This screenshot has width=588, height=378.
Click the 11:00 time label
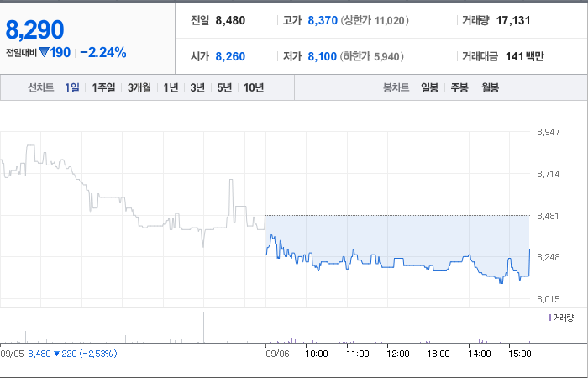[x=358, y=354]
